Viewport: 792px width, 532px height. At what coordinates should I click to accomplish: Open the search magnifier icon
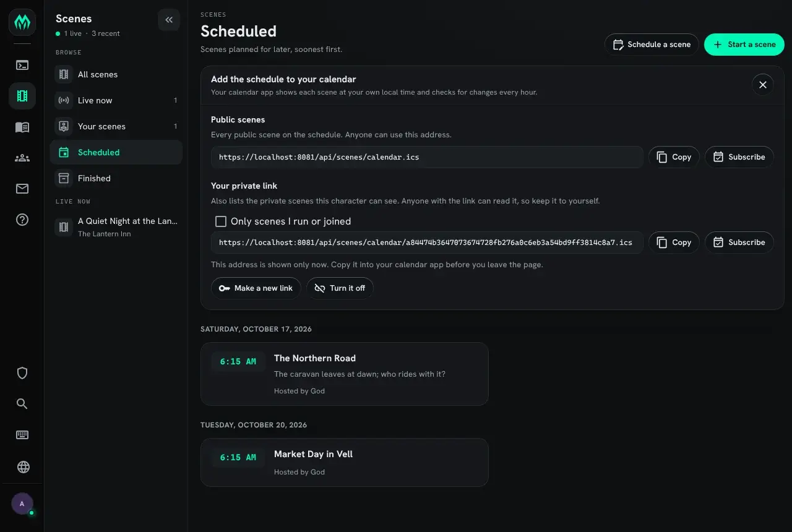22,404
